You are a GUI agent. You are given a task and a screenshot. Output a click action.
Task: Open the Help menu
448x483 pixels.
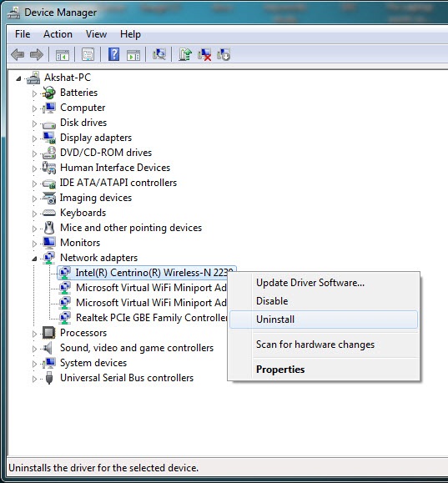coord(130,34)
